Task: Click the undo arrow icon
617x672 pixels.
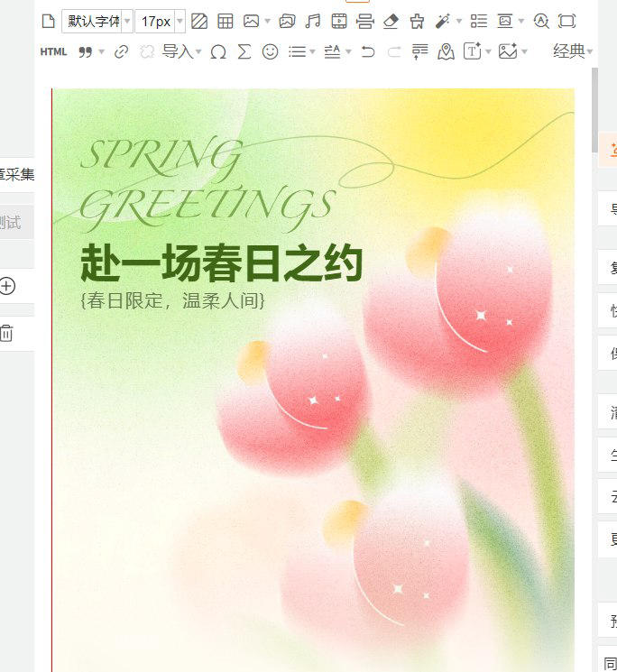Action: pyautogui.click(x=367, y=52)
